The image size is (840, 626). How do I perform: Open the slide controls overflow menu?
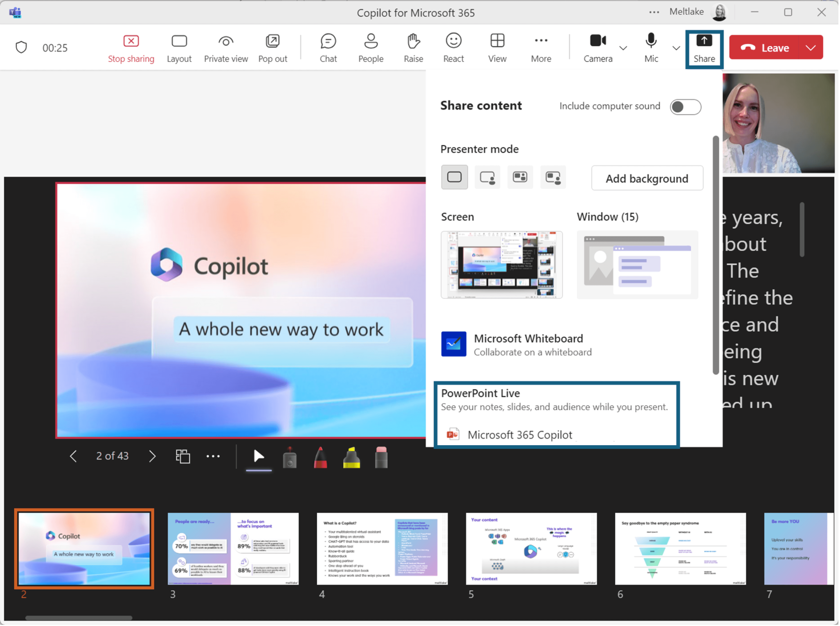point(213,456)
